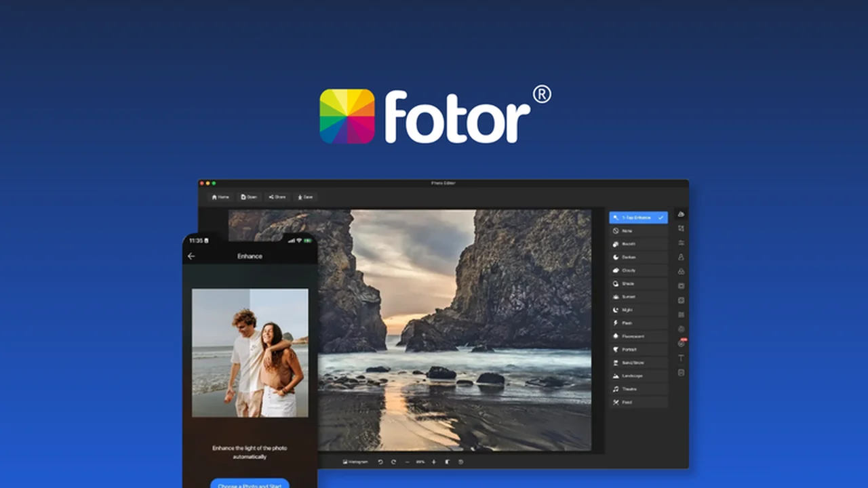Open the Adjust sliders icon in the right sidebar
The image size is (868, 488).
[681, 243]
